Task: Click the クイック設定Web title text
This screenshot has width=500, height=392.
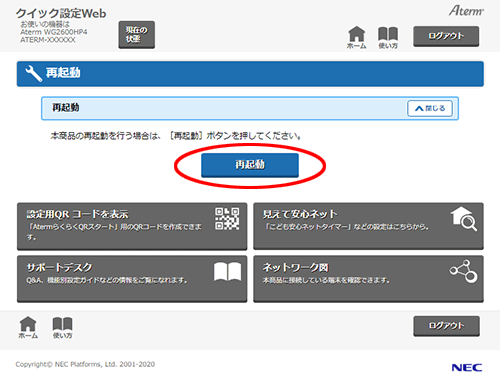Action: click(61, 13)
